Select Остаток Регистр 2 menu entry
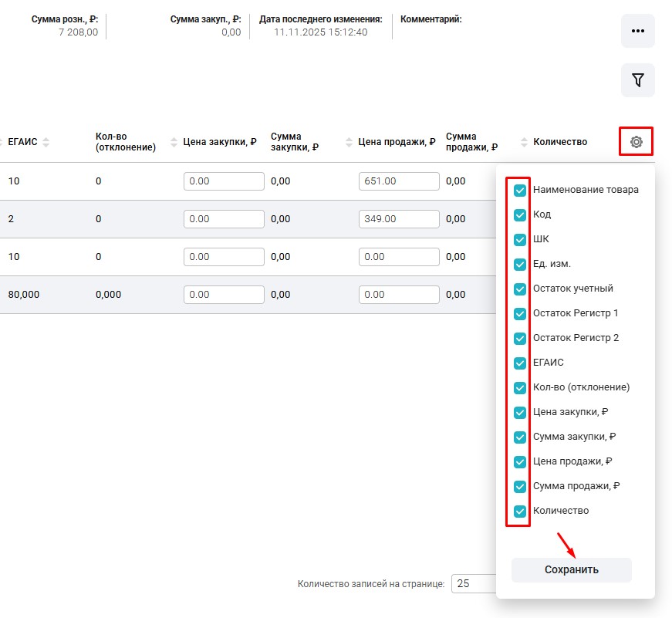This screenshot has width=672, height=618. (x=576, y=338)
